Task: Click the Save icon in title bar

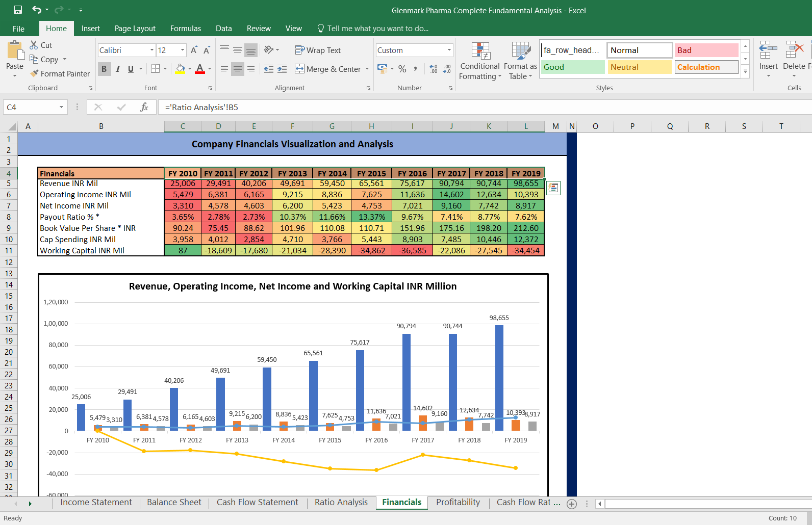Action: [x=18, y=10]
